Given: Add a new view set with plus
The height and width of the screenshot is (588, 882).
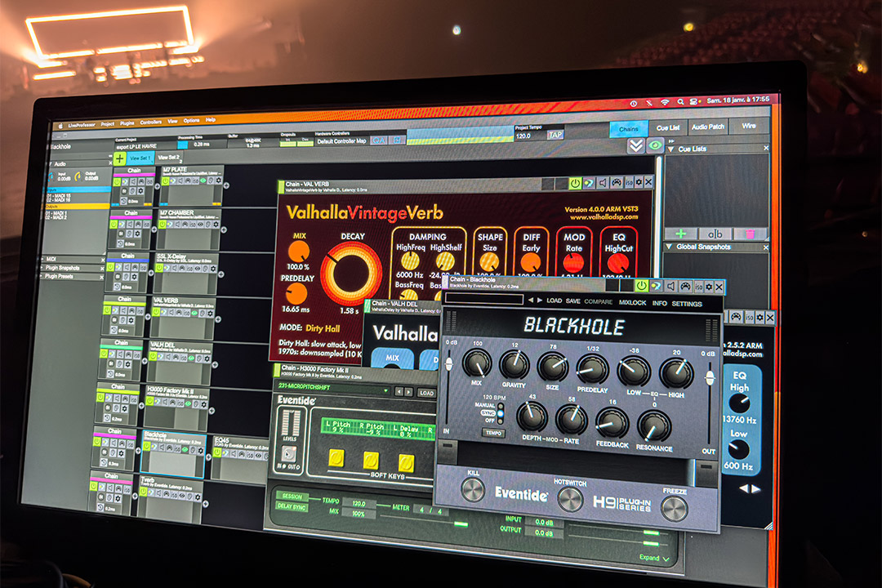Looking at the screenshot, I should (x=120, y=158).
